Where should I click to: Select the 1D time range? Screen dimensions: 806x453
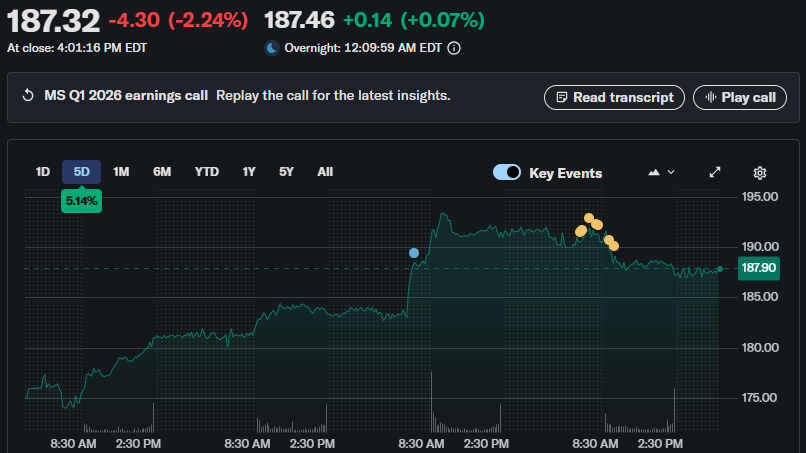(x=43, y=171)
